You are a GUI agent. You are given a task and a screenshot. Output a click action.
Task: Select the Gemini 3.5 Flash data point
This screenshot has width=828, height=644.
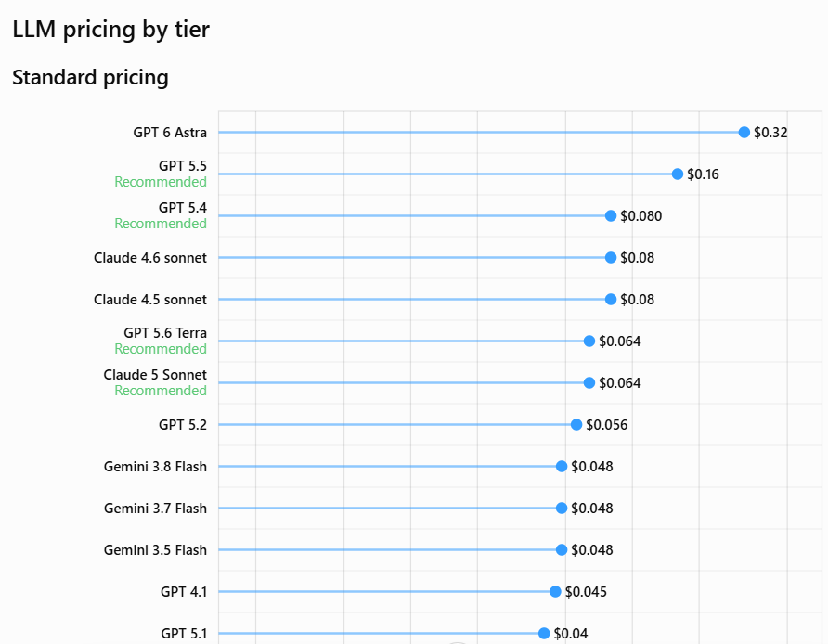coord(562,549)
